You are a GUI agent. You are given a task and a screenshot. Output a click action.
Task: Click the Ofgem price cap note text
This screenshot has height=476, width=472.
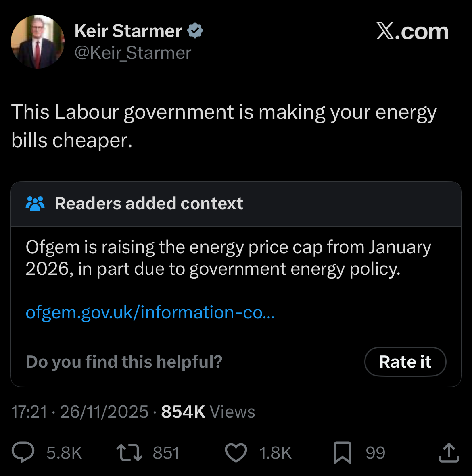[228, 258]
